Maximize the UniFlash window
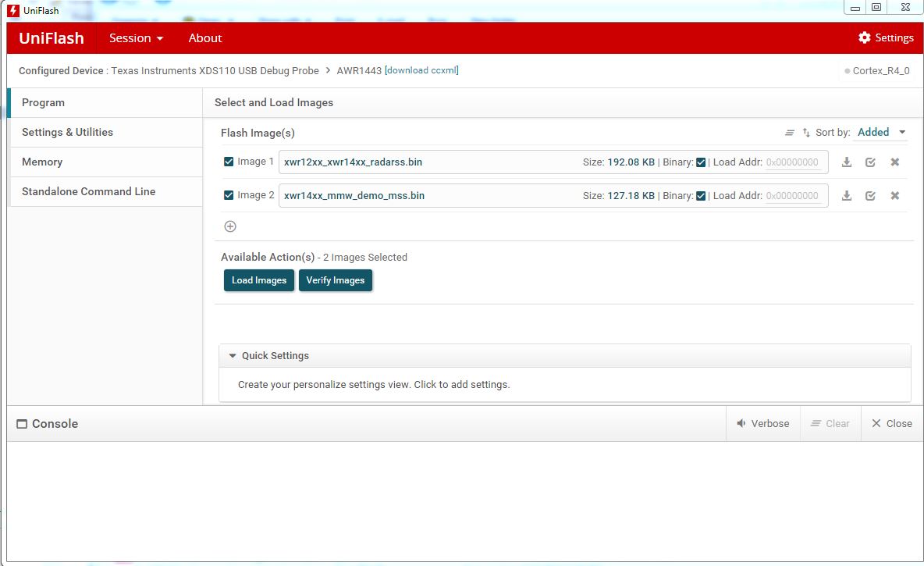This screenshot has height=566, width=924. [876, 7]
